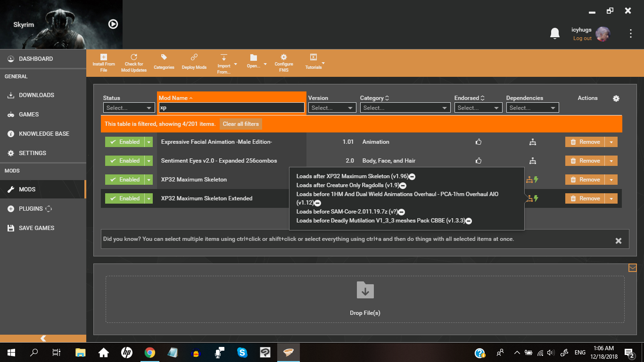The height and width of the screenshot is (362, 644).
Task: Expand Remove actions arrow for XP32 Skeleton Extended
Action: pyautogui.click(x=611, y=198)
